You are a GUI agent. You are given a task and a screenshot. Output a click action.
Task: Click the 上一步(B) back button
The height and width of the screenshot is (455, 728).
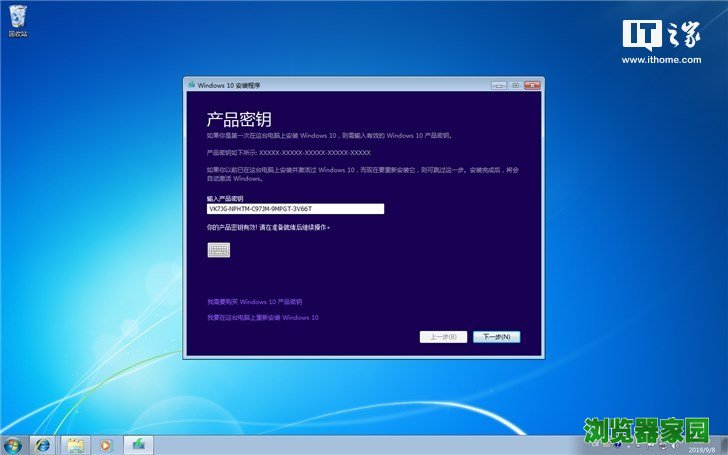click(443, 337)
